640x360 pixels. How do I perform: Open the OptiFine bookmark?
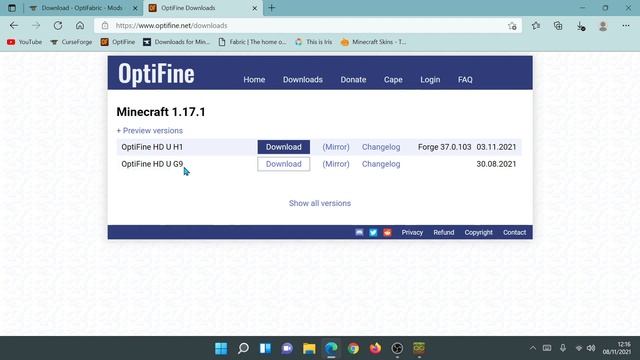tap(118, 42)
